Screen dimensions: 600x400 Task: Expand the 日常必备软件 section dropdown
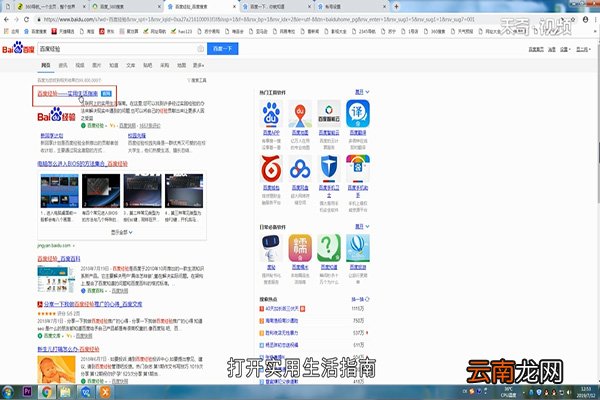pyautogui.click(x=362, y=227)
